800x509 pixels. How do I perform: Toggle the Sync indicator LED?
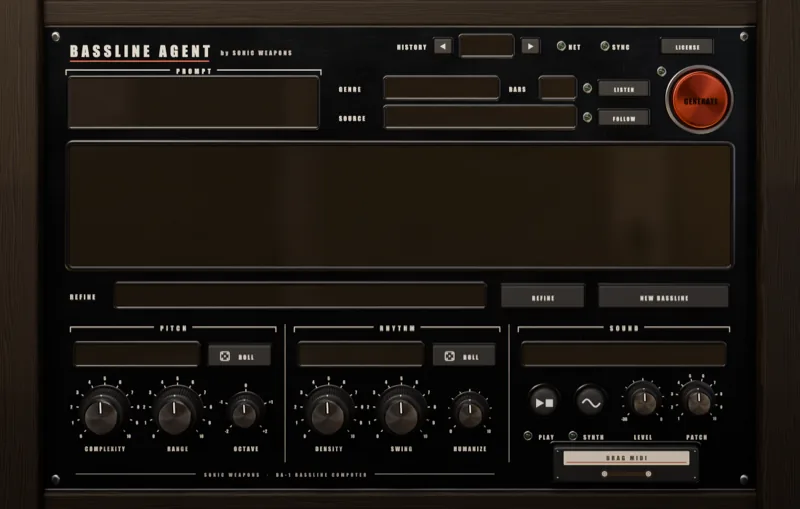click(x=605, y=46)
